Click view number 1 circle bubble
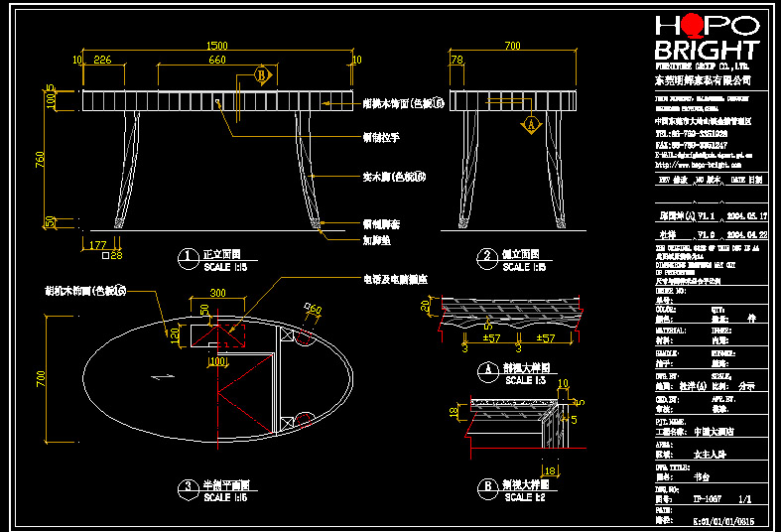The image size is (781, 532). [189, 259]
